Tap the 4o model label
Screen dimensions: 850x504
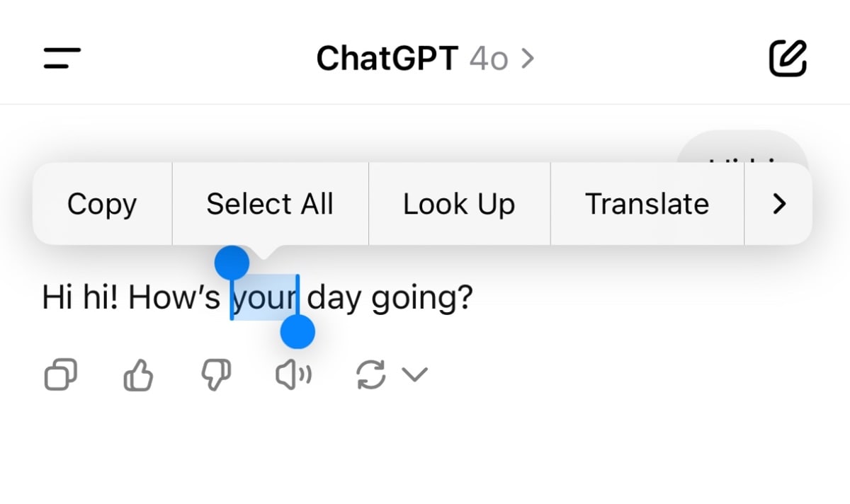click(489, 59)
